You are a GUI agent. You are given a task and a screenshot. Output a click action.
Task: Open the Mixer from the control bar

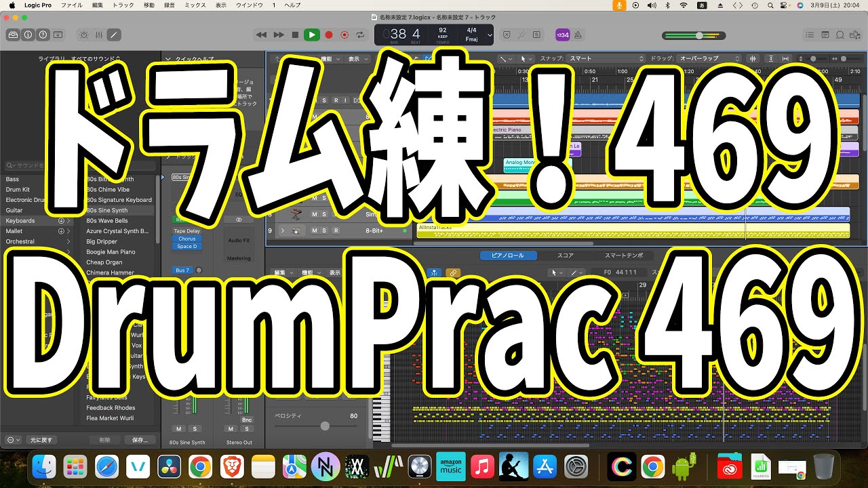(x=99, y=35)
